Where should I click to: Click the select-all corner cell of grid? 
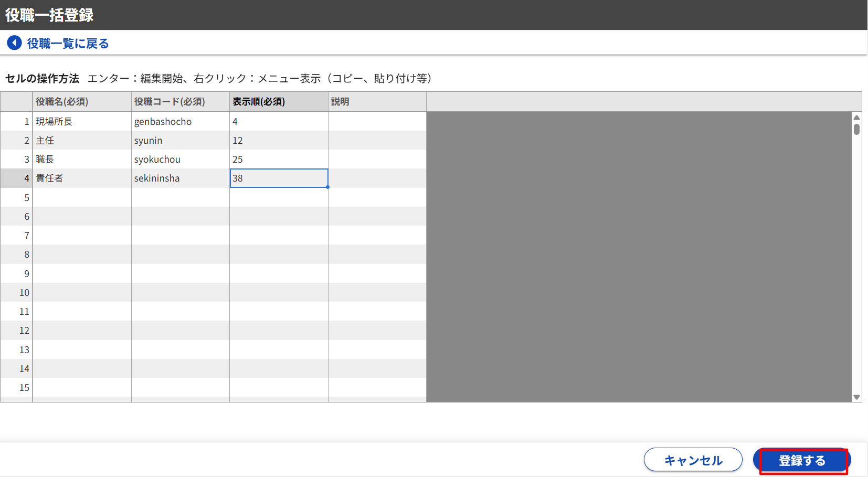[x=16, y=102]
